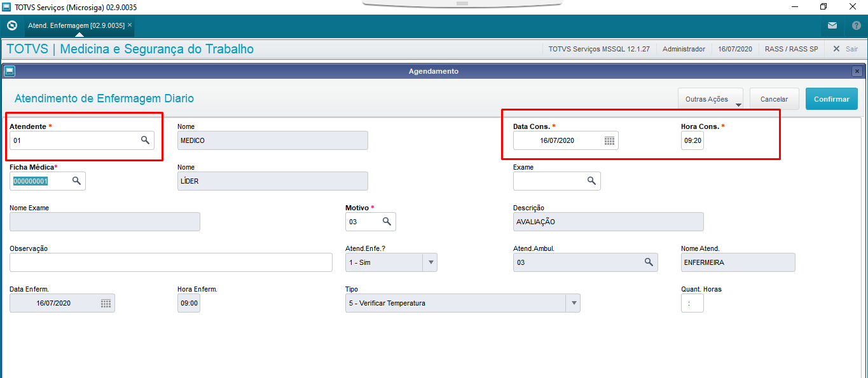Screen dimensions: 868x378
Task: Open the Outras Ações menu
Action: point(710,99)
